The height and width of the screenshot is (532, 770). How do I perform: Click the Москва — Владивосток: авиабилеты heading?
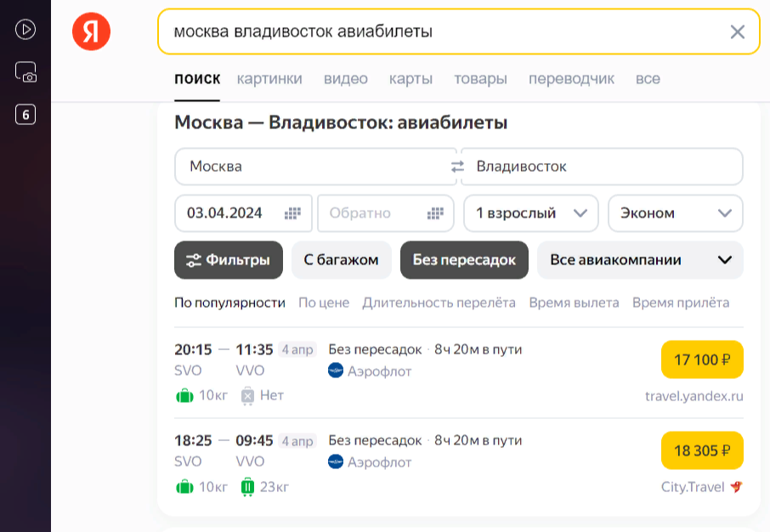(x=341, y=122)
